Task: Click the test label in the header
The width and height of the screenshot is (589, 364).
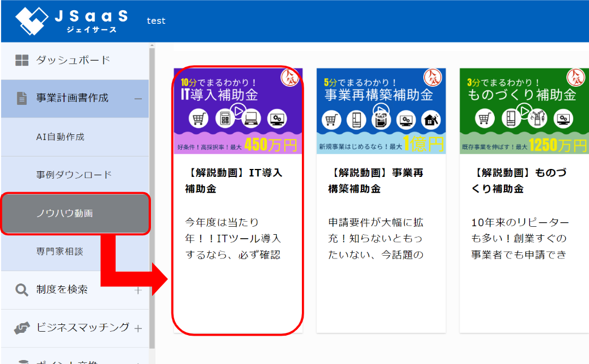Action: pos(155,21)
